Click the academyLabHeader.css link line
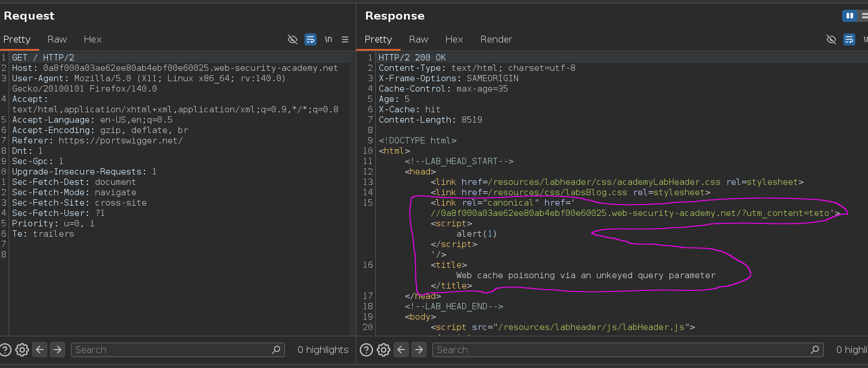The height and width of the screenshot is (368, 868). tap(617, 182)
